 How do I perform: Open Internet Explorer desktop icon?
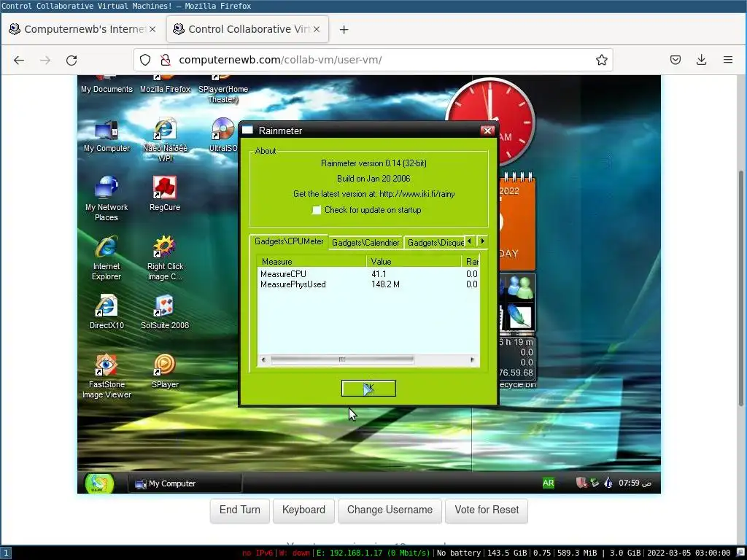tap(107, 257)
